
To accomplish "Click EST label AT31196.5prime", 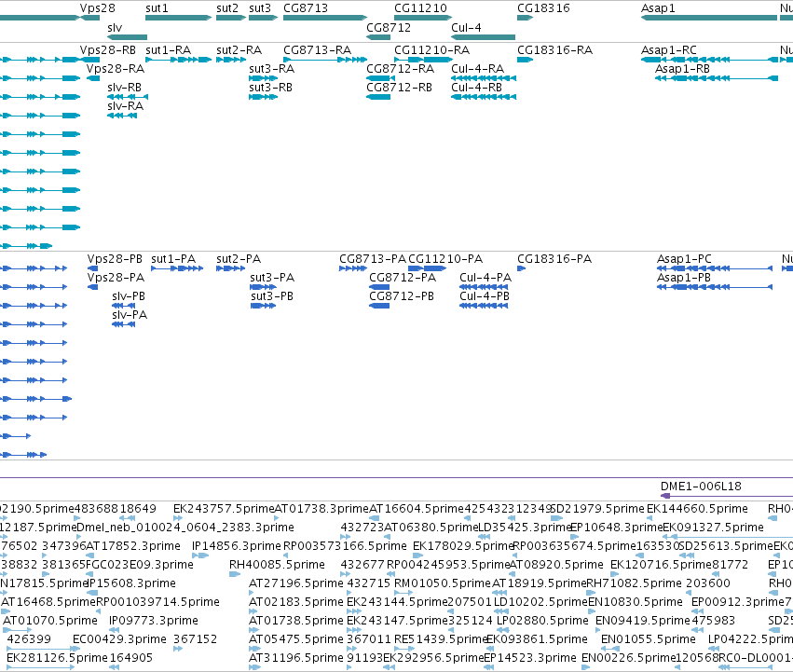I will tap(296, 658).
